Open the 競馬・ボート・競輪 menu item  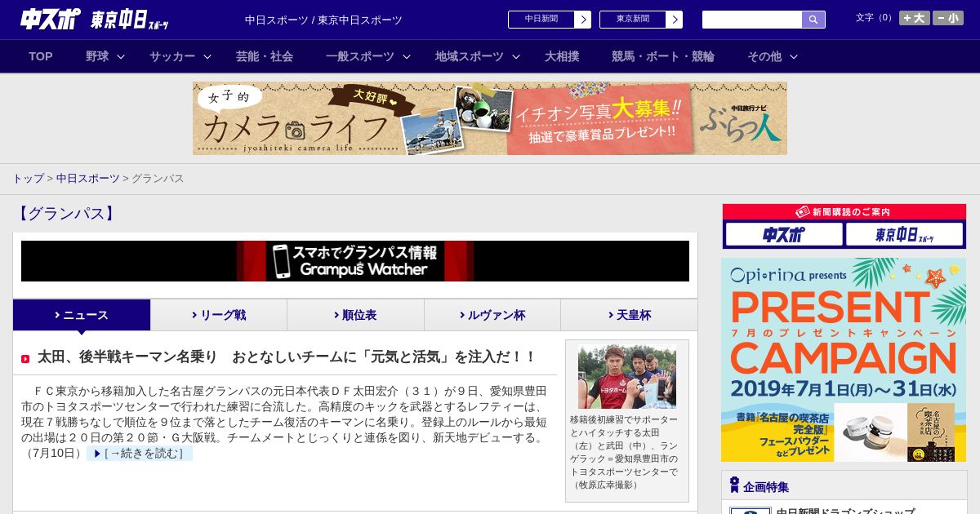[663, 56]
